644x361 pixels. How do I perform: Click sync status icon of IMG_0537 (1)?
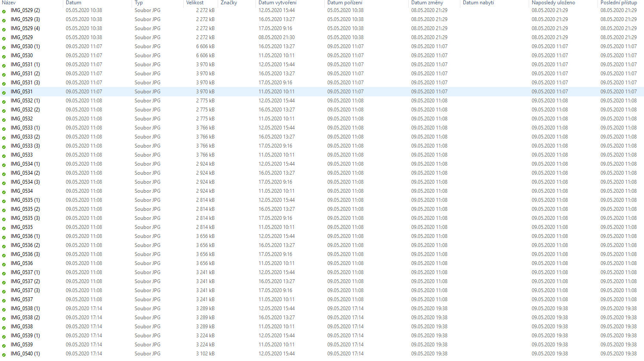pyautogui.click(x=4, y=273)
